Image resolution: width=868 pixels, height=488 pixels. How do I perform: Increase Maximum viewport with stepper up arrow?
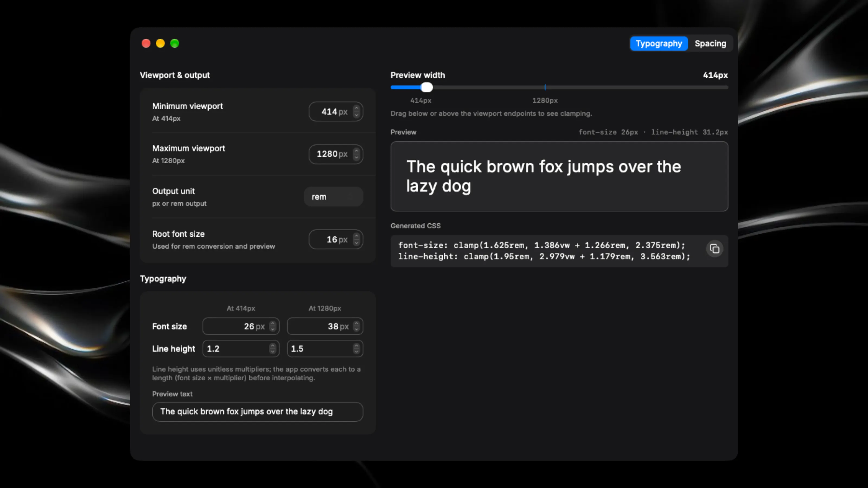pos(356,151)
